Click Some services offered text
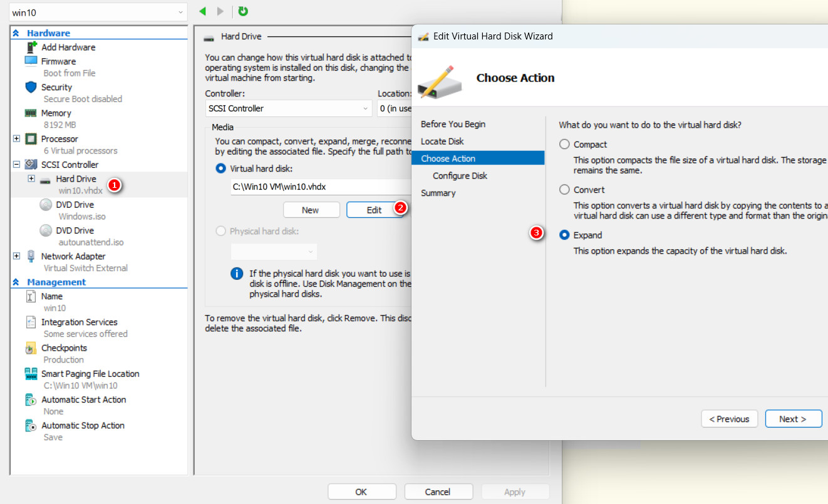Image resolution: width=828 pixels, height=504 pixels. point(85,334)
